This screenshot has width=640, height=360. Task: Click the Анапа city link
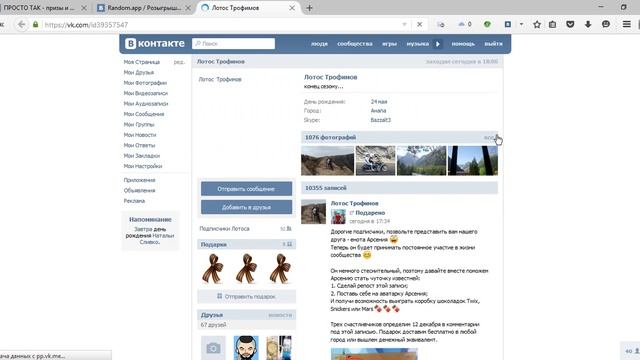pos(378,111)
